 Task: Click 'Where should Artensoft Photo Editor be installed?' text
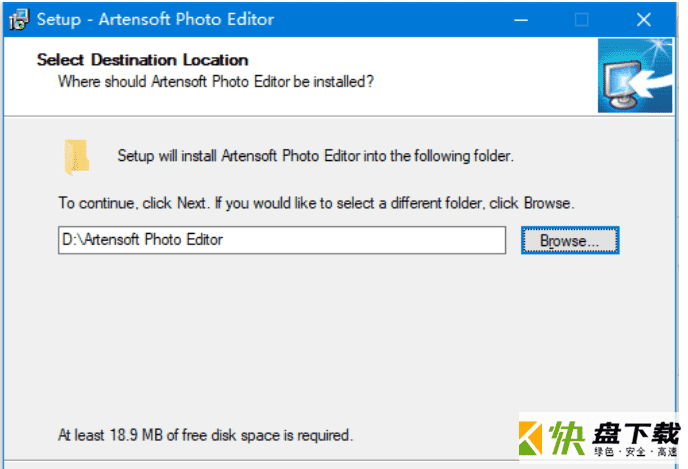215,82
